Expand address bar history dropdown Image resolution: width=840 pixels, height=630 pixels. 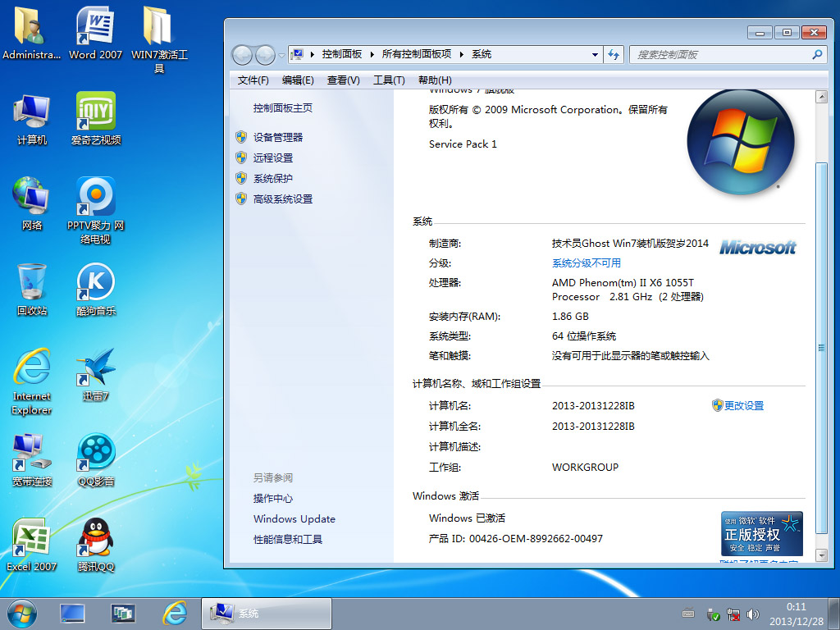coord(595,55)
